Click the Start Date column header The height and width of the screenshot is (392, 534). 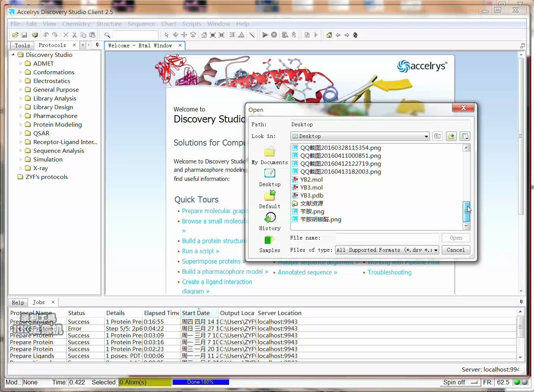[x=199, y=313]
